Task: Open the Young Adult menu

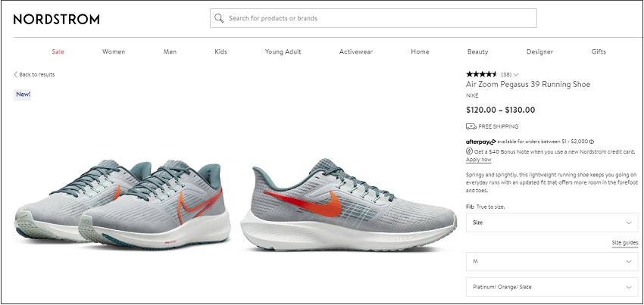Action: tap(283, 51)
